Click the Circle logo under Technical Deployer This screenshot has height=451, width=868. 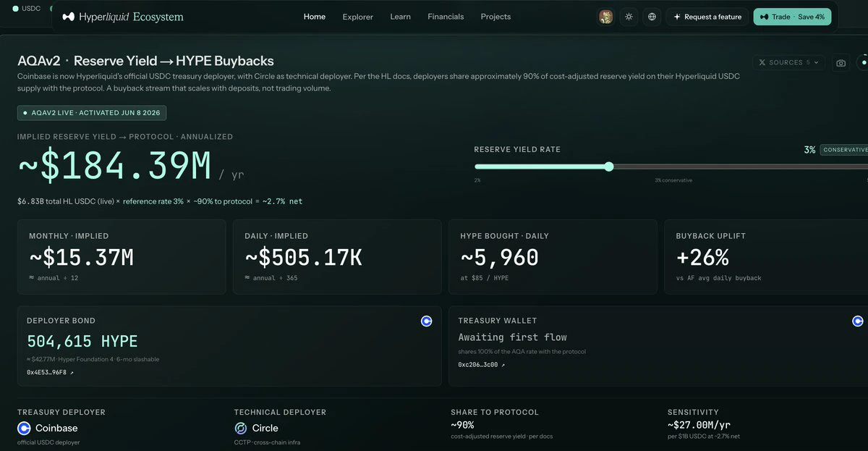(x=241, y=428)
